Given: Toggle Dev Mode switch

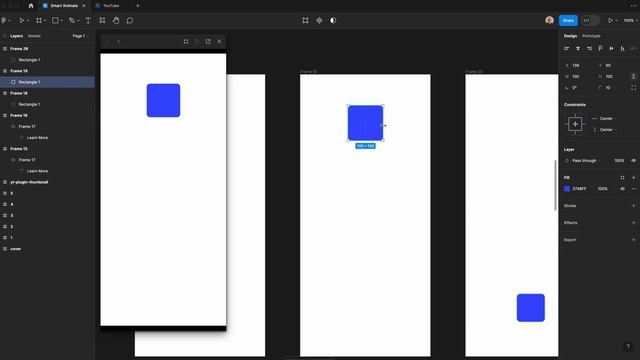Looking at the screenshot, I should coord(590,20).
